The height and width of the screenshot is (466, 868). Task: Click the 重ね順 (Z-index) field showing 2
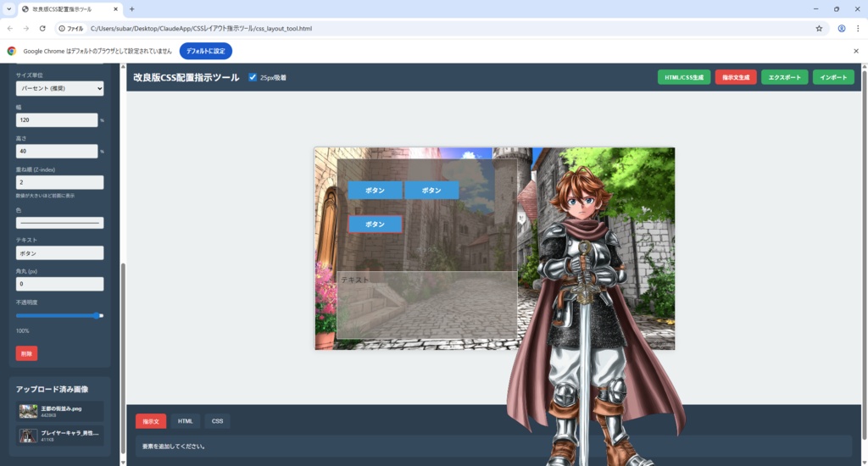pos(60,183)
